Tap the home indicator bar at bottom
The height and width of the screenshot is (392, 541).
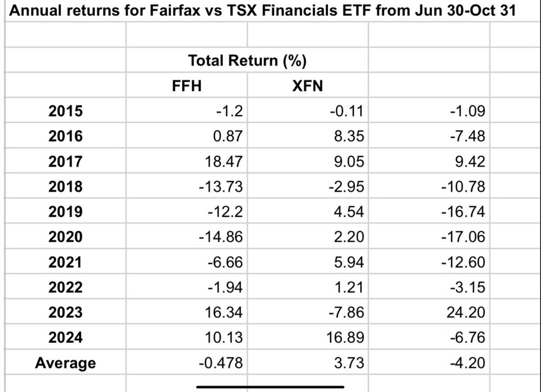[x=270, y=387]
